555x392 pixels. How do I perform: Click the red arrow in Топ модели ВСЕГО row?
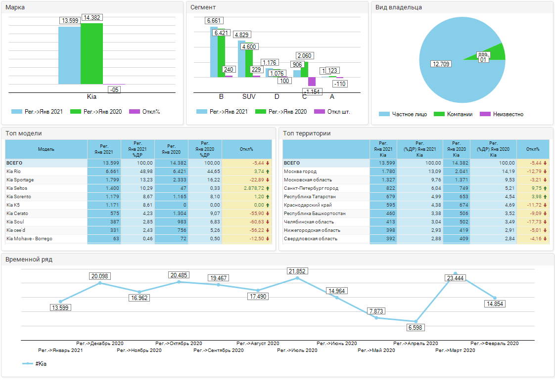click(x=268, y=163)
